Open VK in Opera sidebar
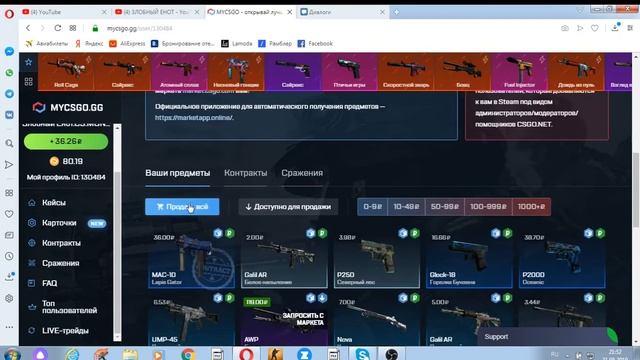 pyautogui.click(x=9, y=115)
